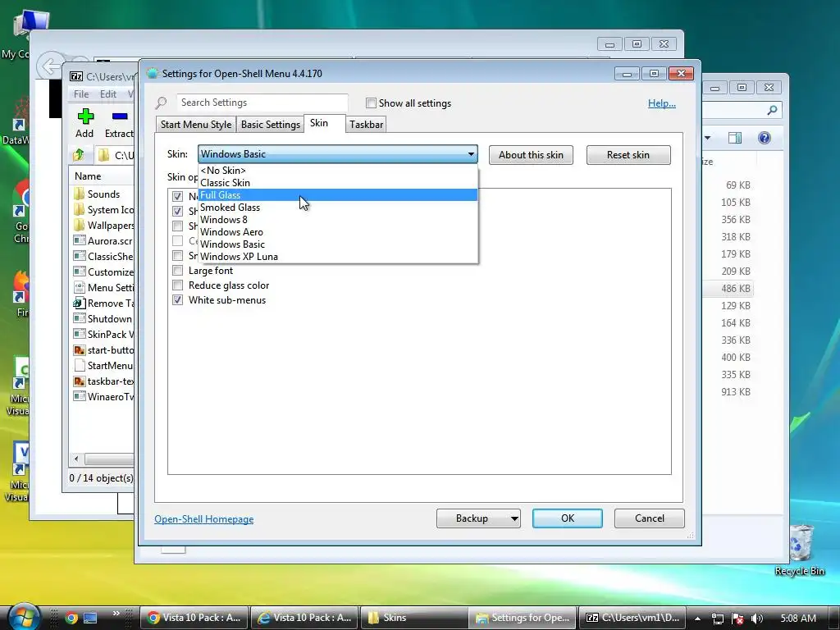
Task: Click the Reset skin button
Action: (x=628, y=155)
